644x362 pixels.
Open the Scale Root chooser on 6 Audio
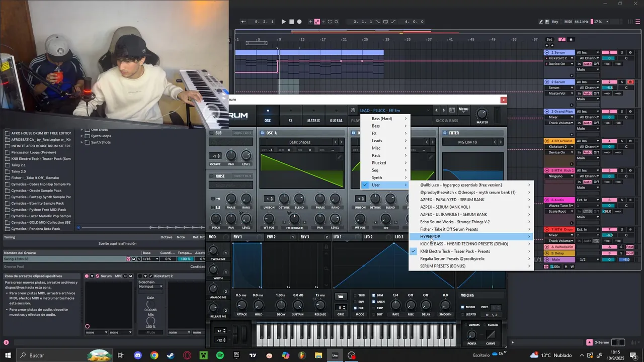coord(559,212)
